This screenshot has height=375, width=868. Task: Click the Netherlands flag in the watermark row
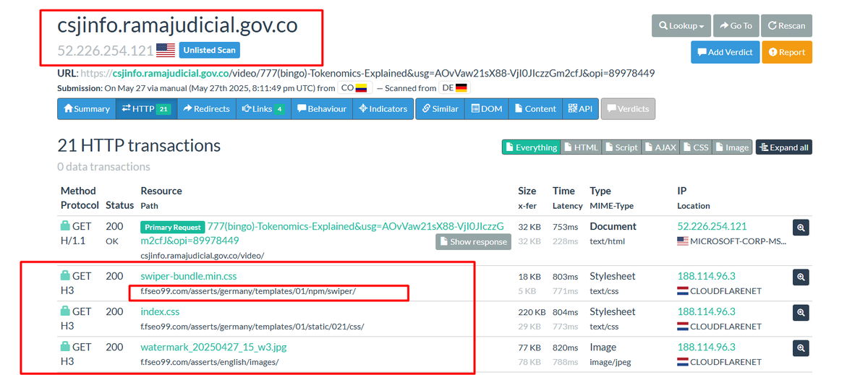click(683, 362)
